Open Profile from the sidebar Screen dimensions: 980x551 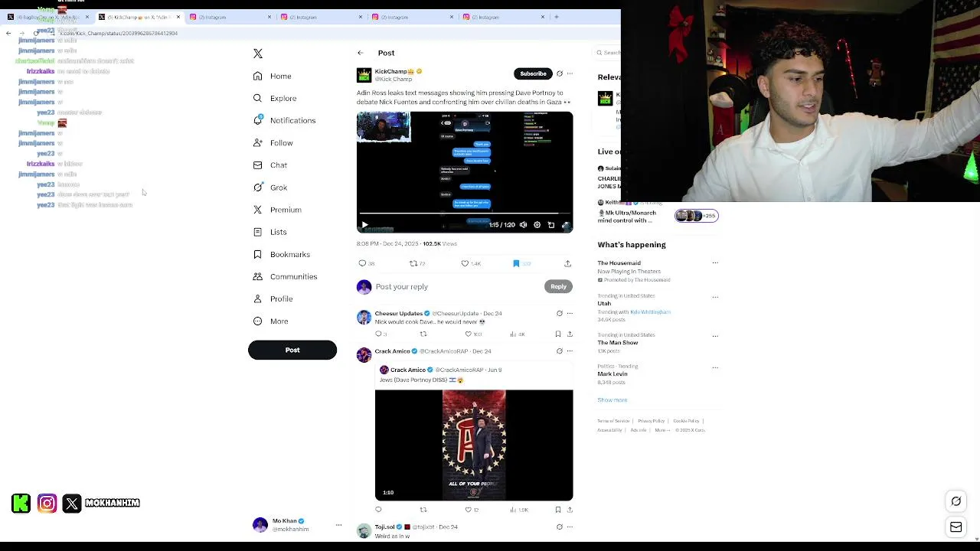coord(273,298)
